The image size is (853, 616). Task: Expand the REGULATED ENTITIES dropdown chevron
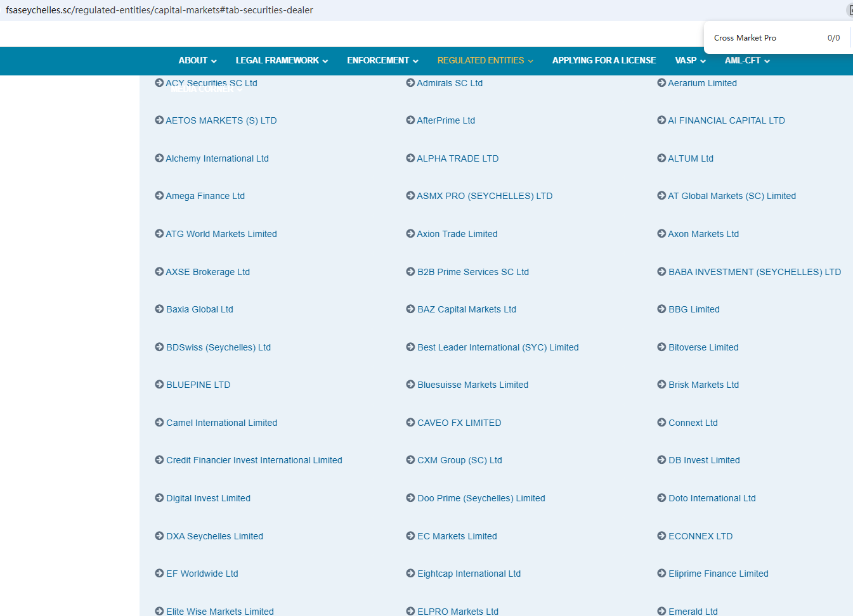[530, 61]
